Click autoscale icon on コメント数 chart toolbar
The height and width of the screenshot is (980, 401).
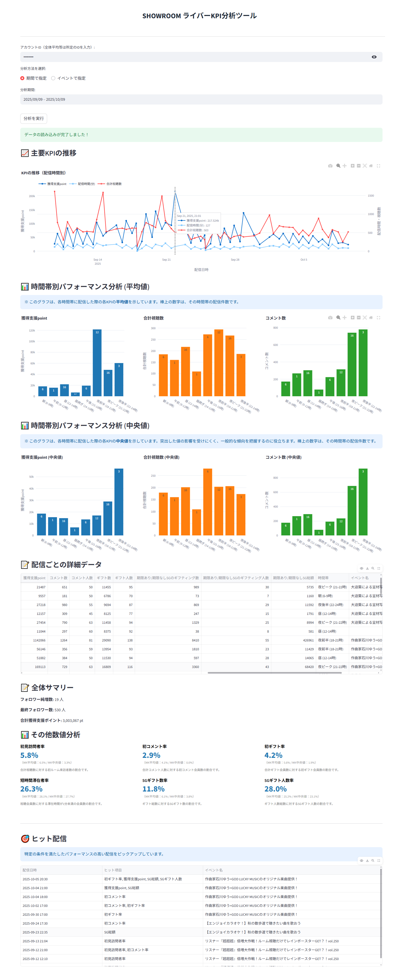pyautogui.click(x=365, y=318)
